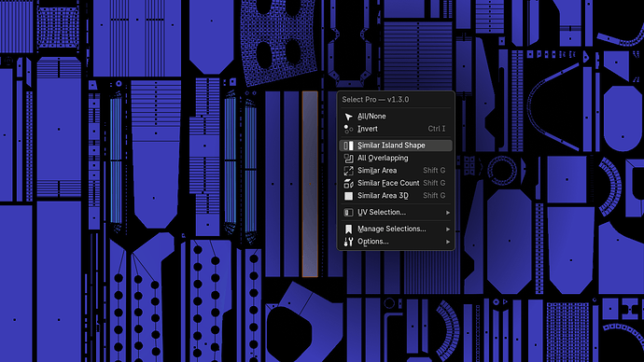The image size is (644, 362).
Task: Click the Select Pro — v1.3.0 title
Action: [375, 99]
